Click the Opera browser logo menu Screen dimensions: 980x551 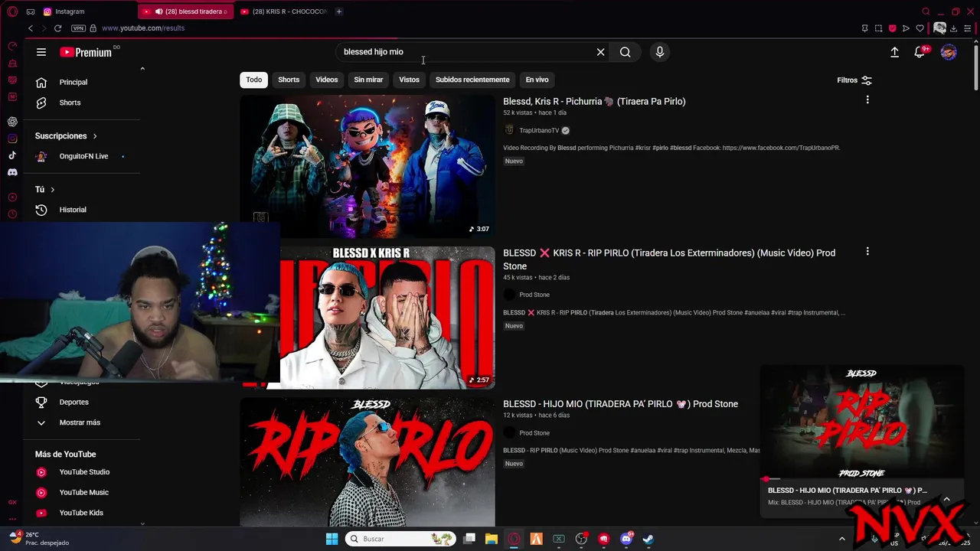(12, 11)
